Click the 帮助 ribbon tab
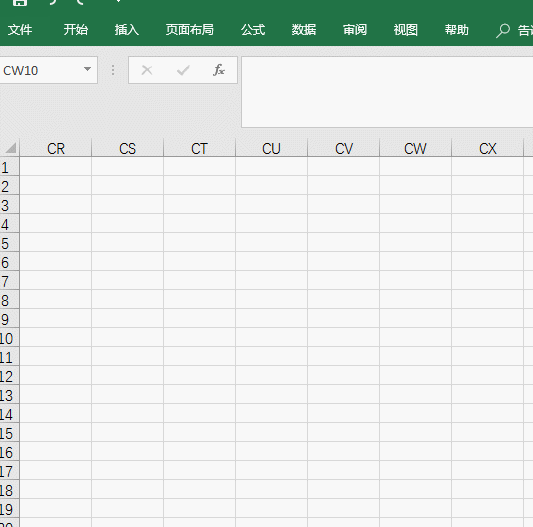This screenshot has height=527, width=533. [x=457, y=30]
